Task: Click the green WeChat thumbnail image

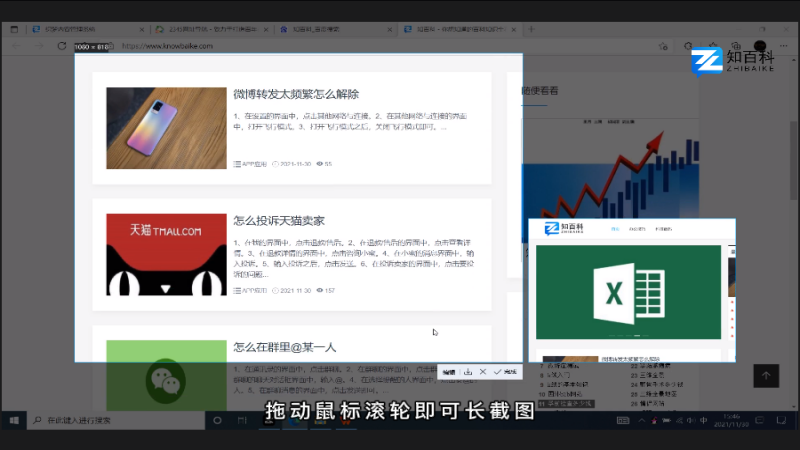Action: point(166,376)
